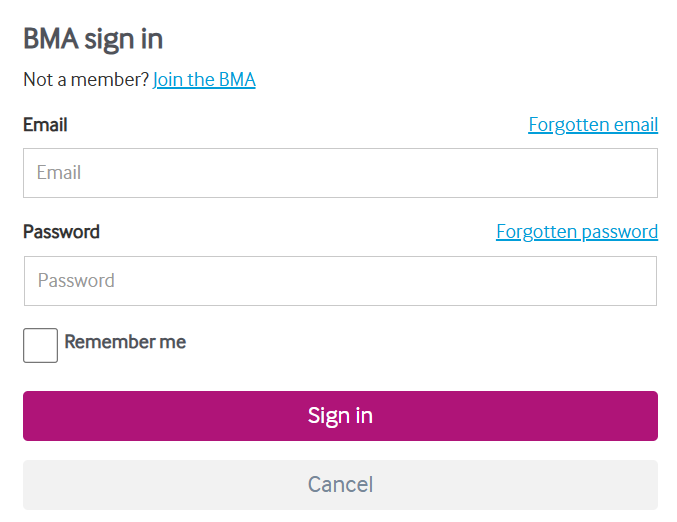Click the bold Password field label

(61, 232)
